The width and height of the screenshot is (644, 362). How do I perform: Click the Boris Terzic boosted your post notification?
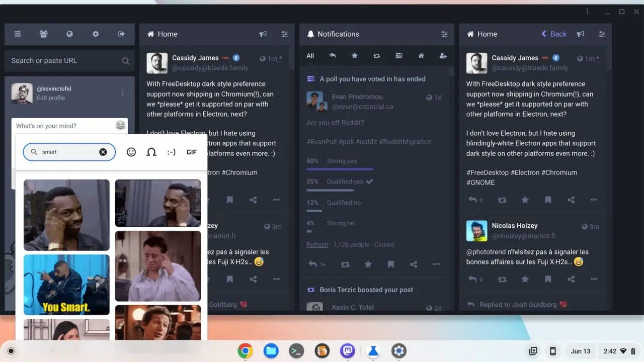coord(366,290)
